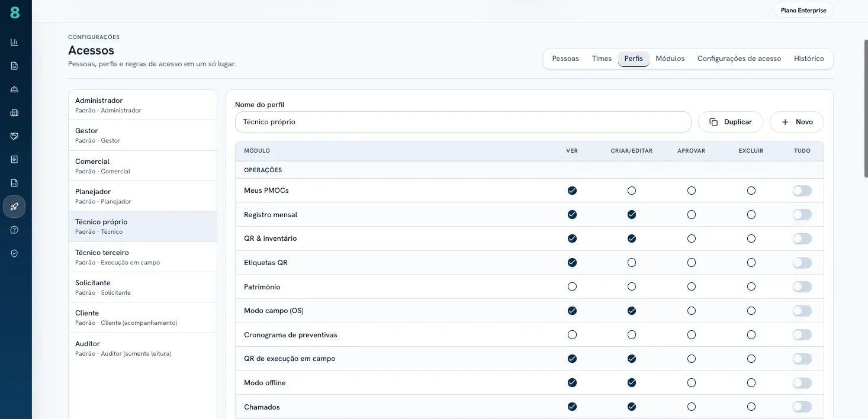Open the help question mark sidebar icon
This screenshot has height=419, width=868.
pos(14,230)
